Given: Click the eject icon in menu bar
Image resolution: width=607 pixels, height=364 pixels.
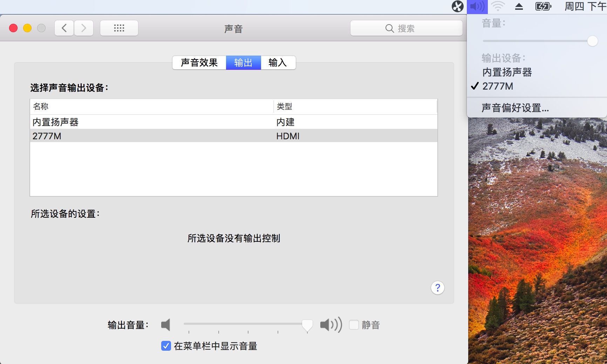Looking at the screenshot, I should pyautogui.click(x=519, y=6).
